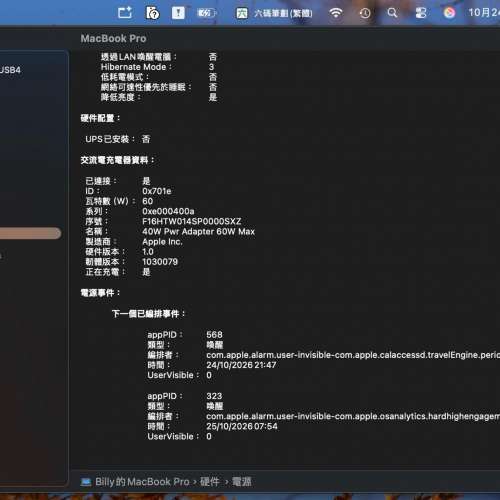The image size is (500, 500).
Task: Open the Wi-Fi menu
Action: point(336,13)
